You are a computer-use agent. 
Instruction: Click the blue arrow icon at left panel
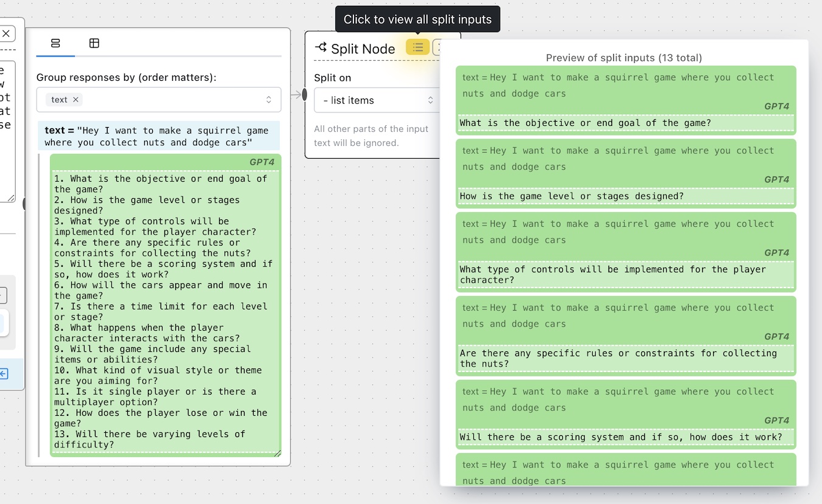tap(4, 374)
